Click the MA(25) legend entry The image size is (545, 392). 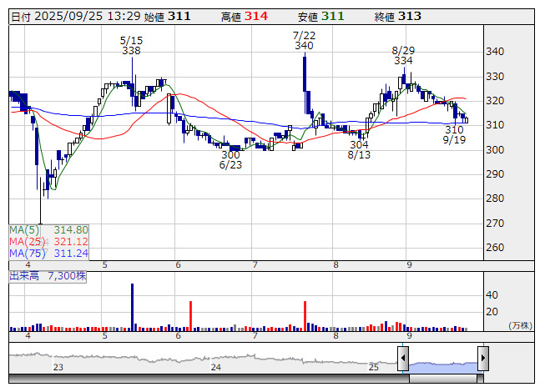(48, 241)
